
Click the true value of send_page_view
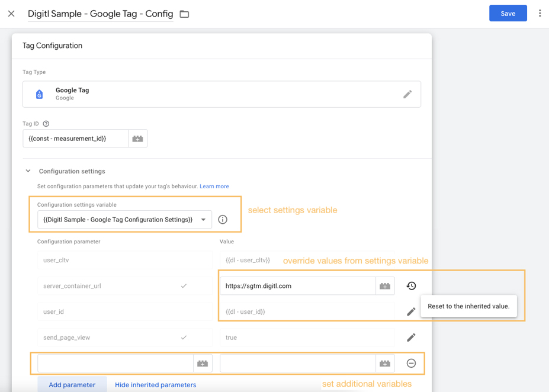click(x=231, y=338)
